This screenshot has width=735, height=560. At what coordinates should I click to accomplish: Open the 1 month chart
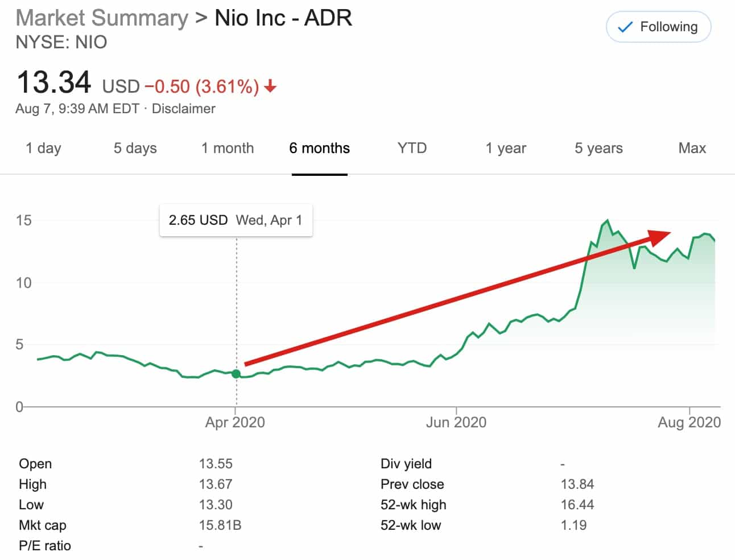click(x=228, y=148)
